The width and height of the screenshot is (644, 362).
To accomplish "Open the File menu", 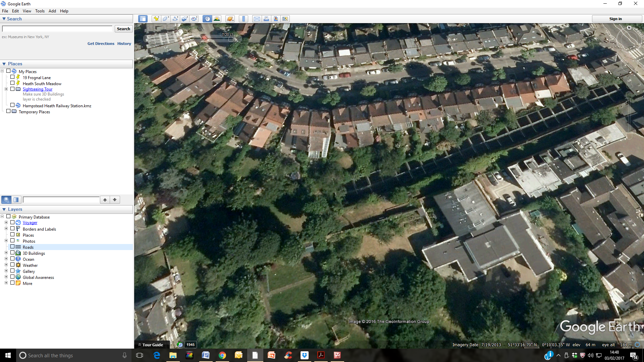I will pyautogui.click(x=5, y=11).
